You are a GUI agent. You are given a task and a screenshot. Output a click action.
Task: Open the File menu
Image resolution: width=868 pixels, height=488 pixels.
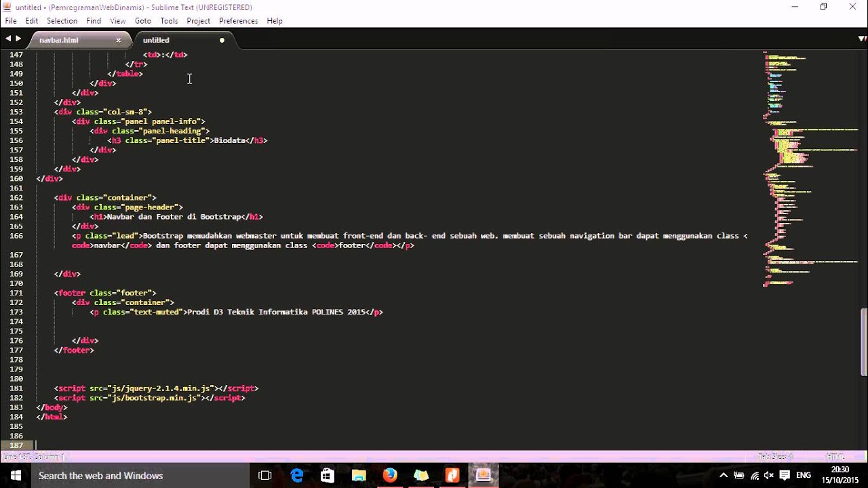[11, 21]
